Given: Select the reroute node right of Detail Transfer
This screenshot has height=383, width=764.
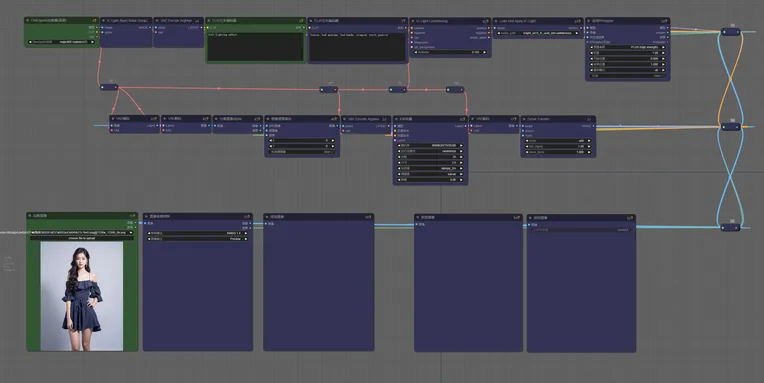Looking at the screenshot, I should coord(730,127).
